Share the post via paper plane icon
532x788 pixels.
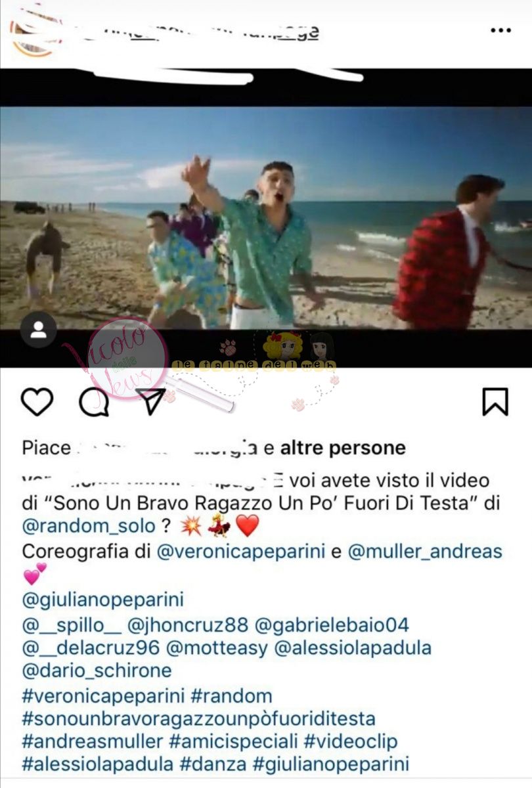click(x=151, y=401)
